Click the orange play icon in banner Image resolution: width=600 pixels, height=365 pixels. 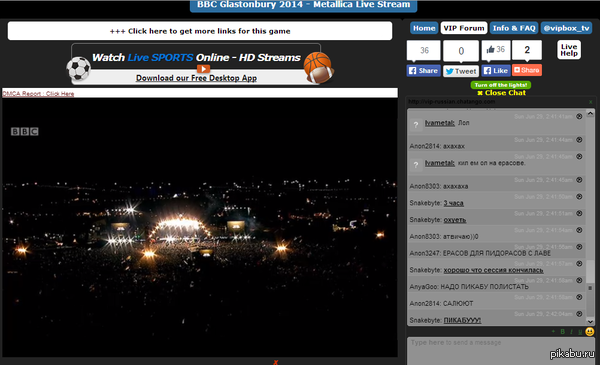click(203, 69)
